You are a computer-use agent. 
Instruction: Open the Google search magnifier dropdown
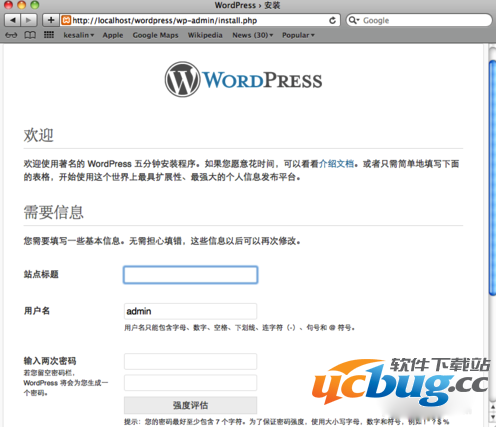tap(354, 20)
